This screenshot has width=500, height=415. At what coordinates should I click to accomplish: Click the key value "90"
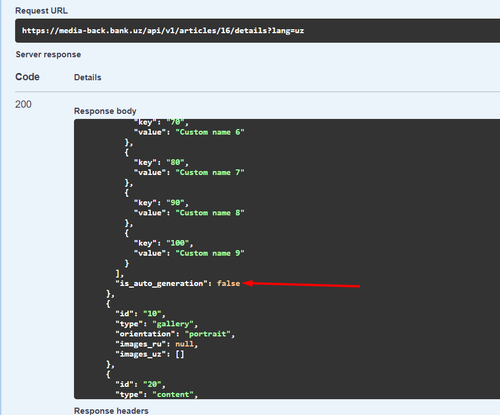[175, 203]
